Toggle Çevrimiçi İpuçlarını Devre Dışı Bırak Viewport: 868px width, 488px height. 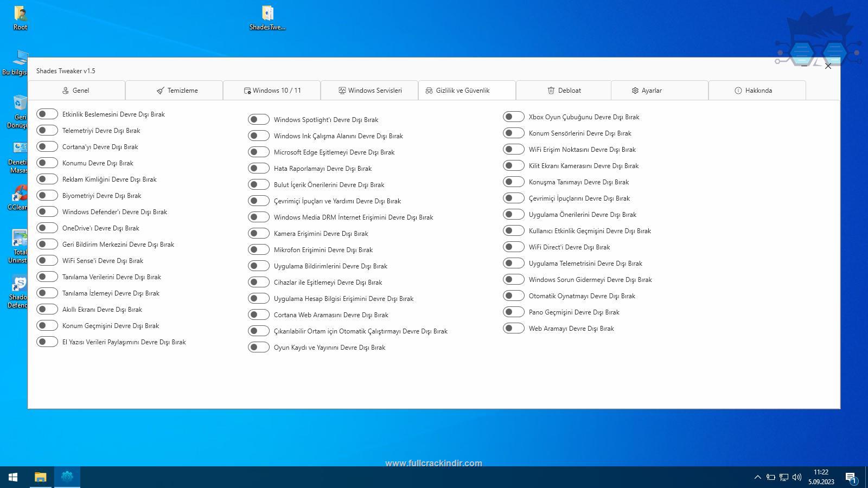(x=514, y=198)
